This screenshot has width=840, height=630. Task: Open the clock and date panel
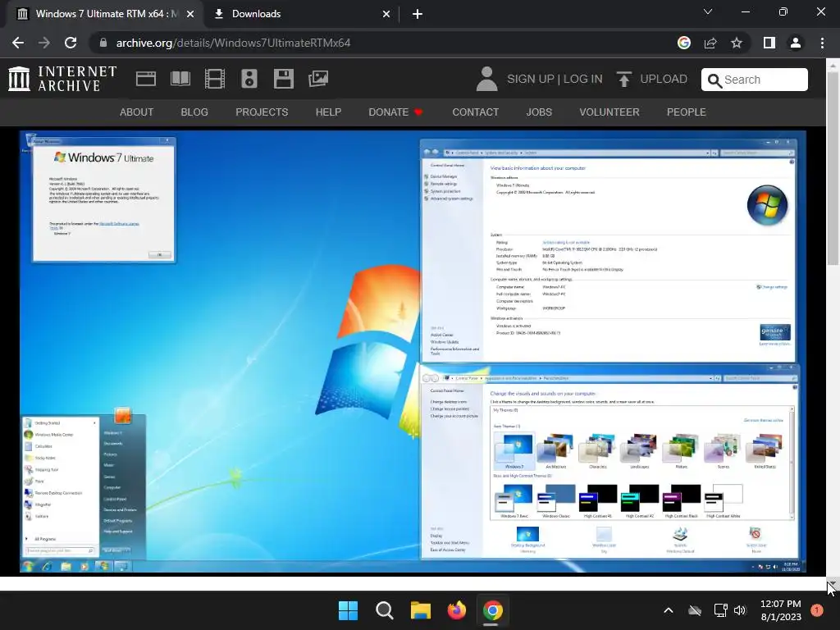point(781,610)
